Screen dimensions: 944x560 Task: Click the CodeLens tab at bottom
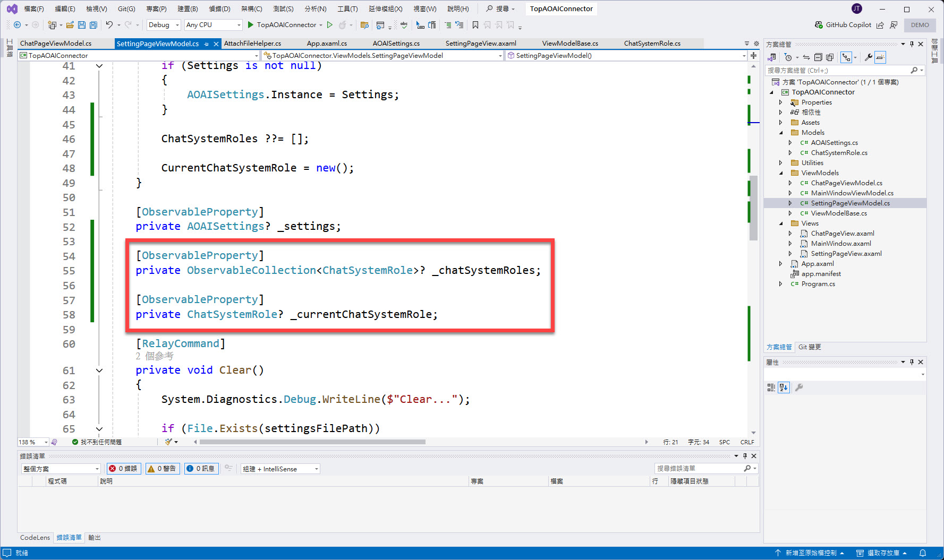click(35, 538)
